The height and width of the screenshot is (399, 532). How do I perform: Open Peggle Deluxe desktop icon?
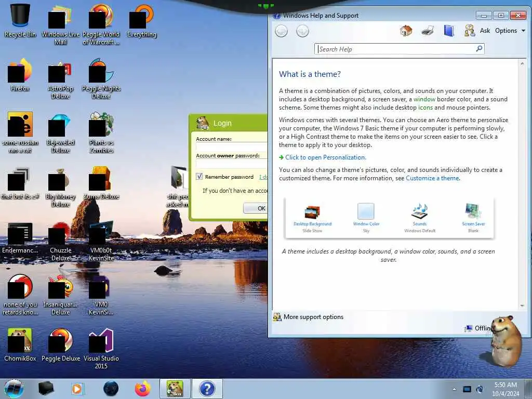coord(60,344)
